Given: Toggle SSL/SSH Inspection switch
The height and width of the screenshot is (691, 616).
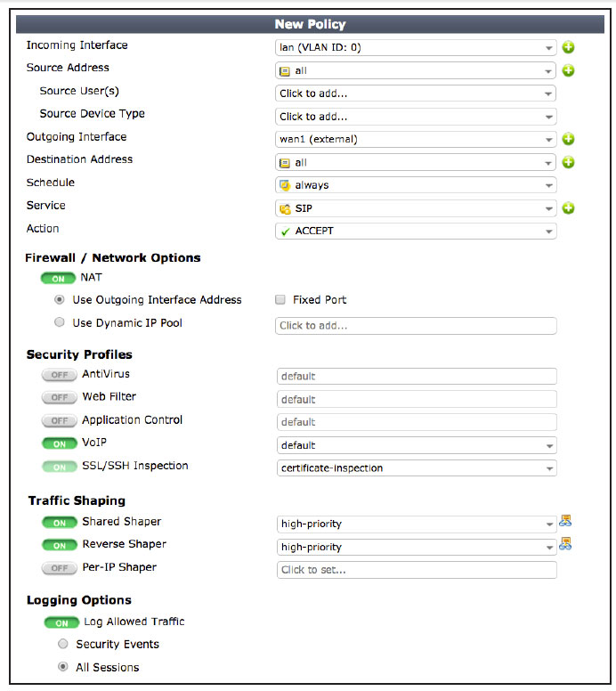Looking at the screenshot, I should tap(59, 467).
